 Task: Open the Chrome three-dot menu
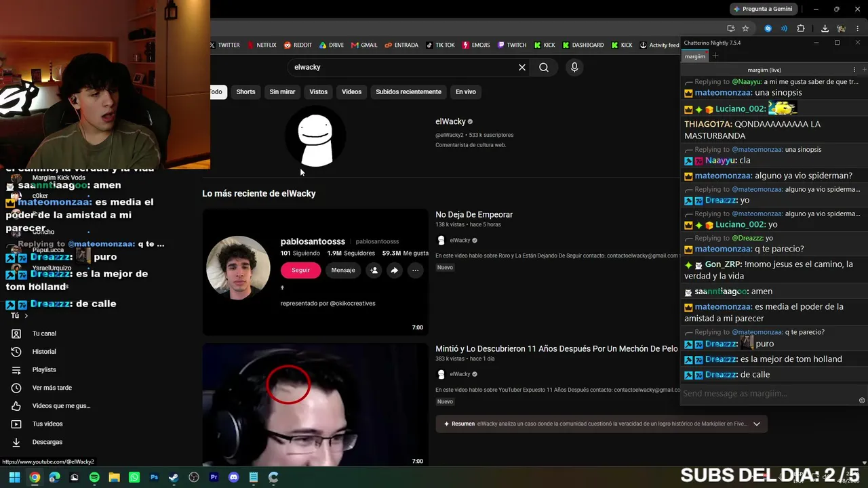point(858,28)
